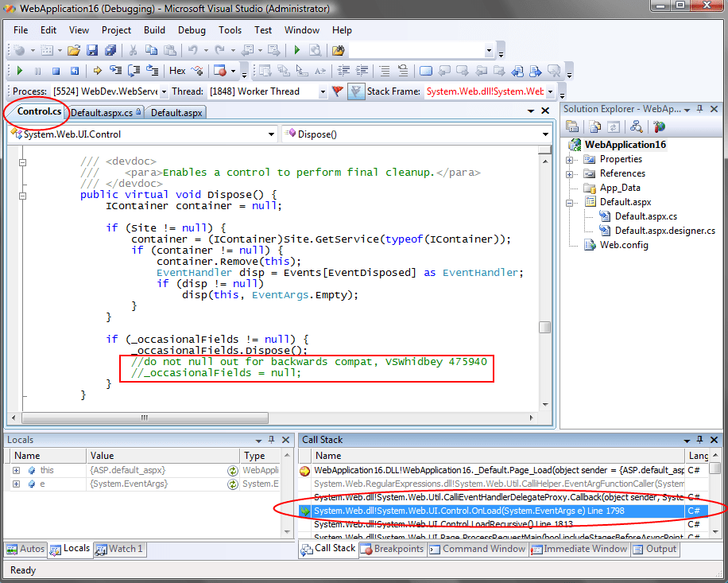Toggle auto-hide pin on Solution Explorer panel

click(x=699, y=109)
